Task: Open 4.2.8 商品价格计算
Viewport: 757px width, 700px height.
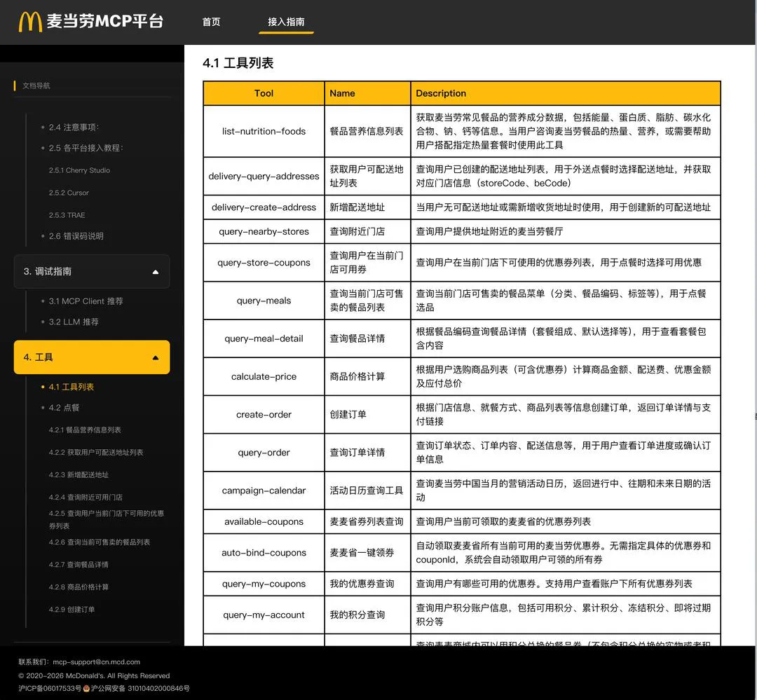Action: 79,587
